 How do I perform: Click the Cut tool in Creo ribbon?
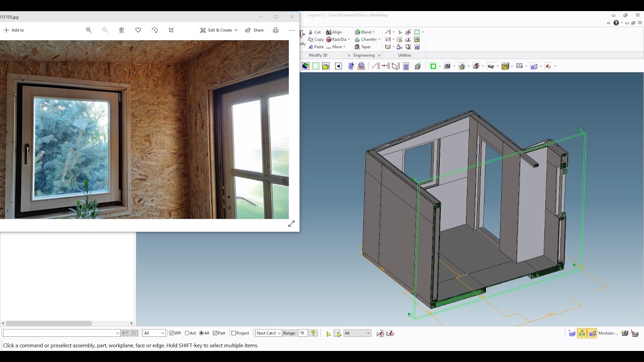coord(314,32)
